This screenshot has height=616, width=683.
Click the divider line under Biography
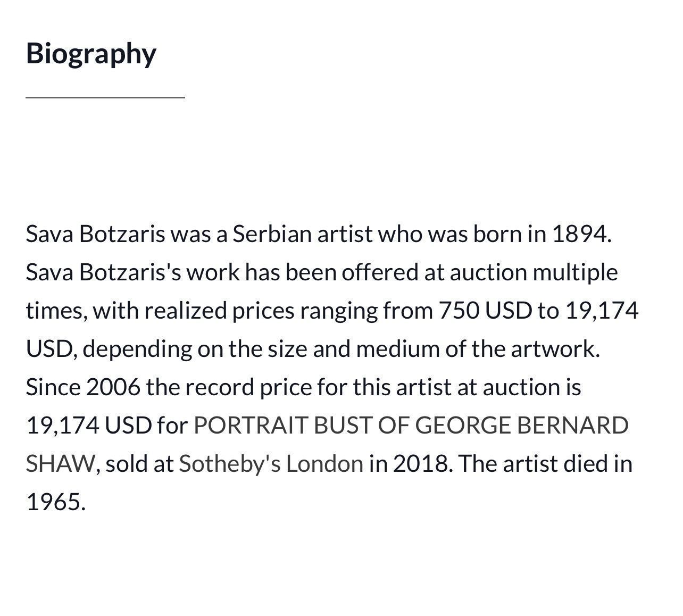click(x=105, y=97)
